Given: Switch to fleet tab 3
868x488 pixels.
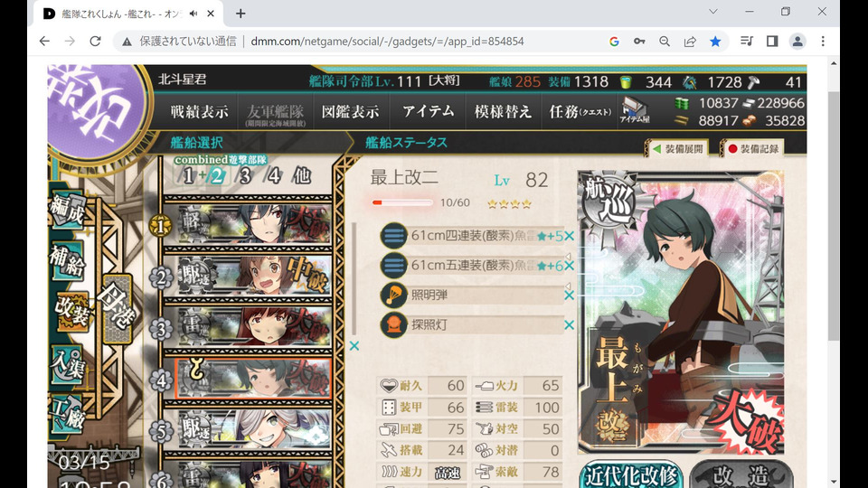Looking at the screenshot, I should [245, 176].
